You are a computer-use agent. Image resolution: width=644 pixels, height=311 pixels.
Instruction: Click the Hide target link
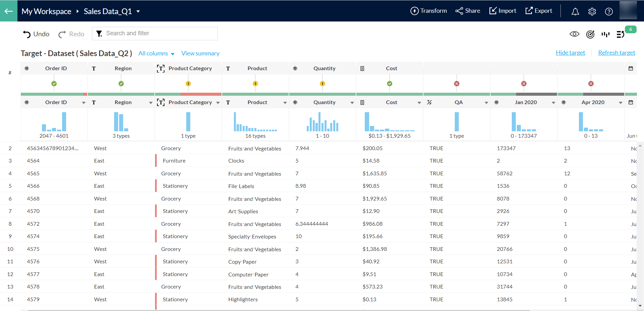pyautogui.click(x=570, y=53)
